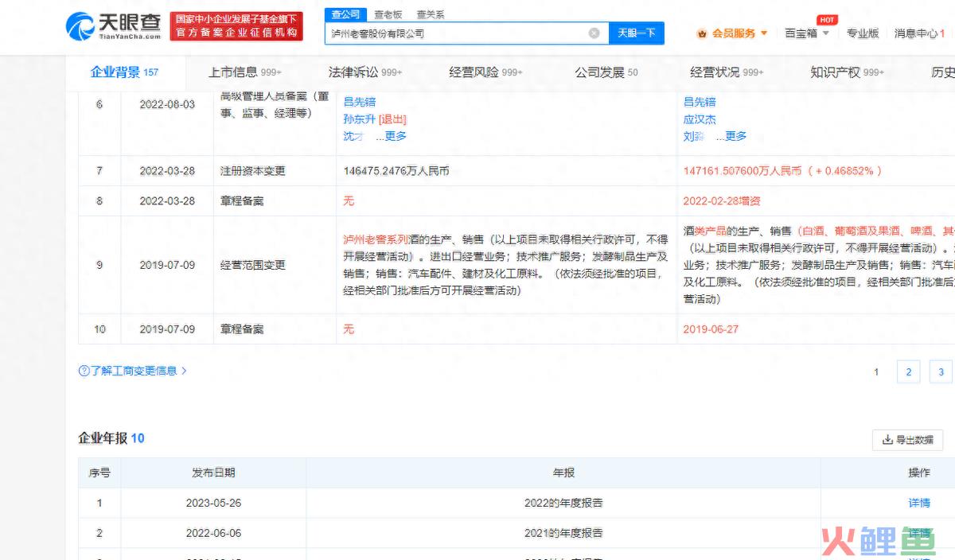Switch to the 企业背景 tab
Screen dimensions: 955x560
[124, 72]
